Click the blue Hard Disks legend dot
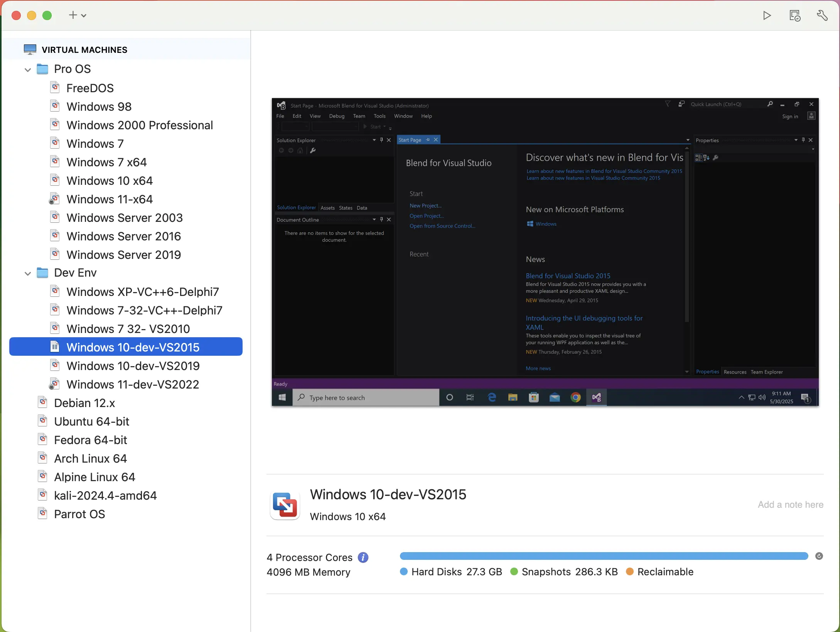This screenshot has height=632, width=840. (404, 572)
